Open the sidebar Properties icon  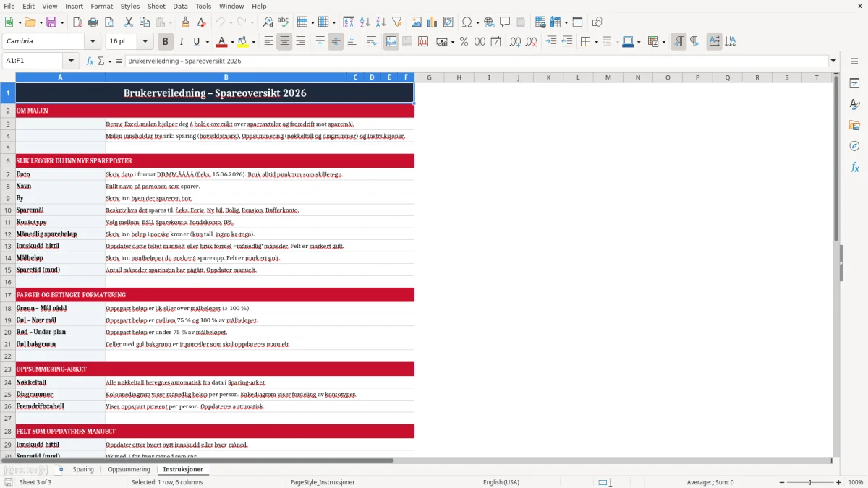tap(854, 83)
